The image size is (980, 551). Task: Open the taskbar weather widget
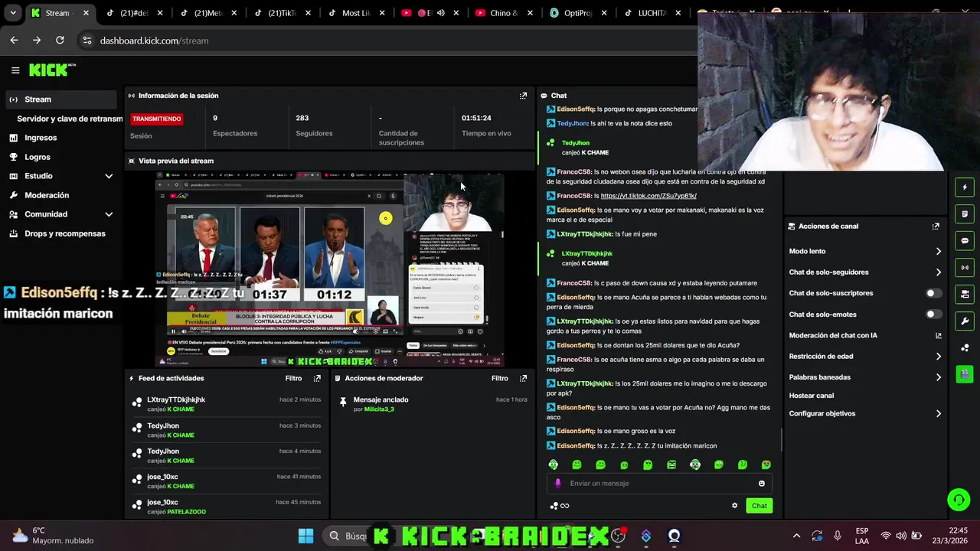pyautogui.click(x=54, y=536)
